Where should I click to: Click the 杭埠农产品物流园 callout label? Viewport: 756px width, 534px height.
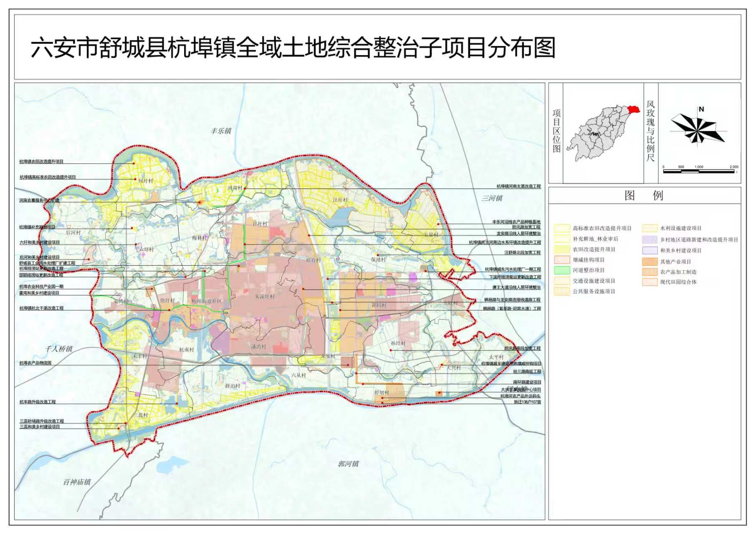point(35,363)
